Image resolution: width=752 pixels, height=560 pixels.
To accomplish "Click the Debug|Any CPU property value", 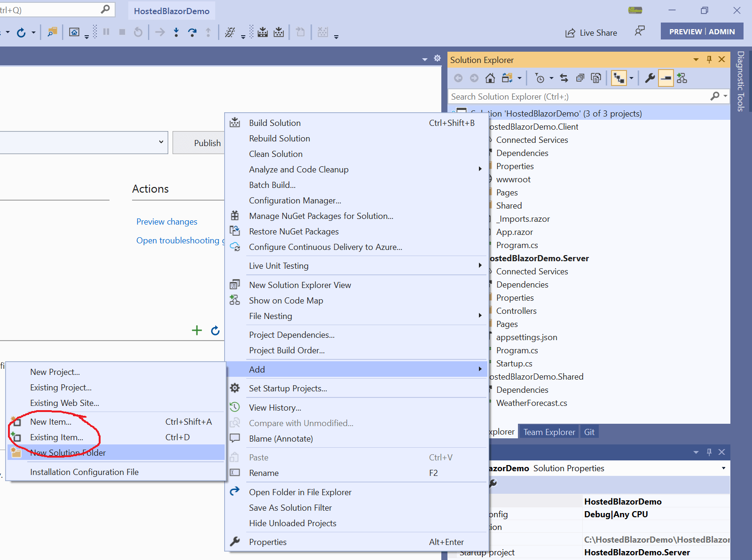I will [616, 514].
